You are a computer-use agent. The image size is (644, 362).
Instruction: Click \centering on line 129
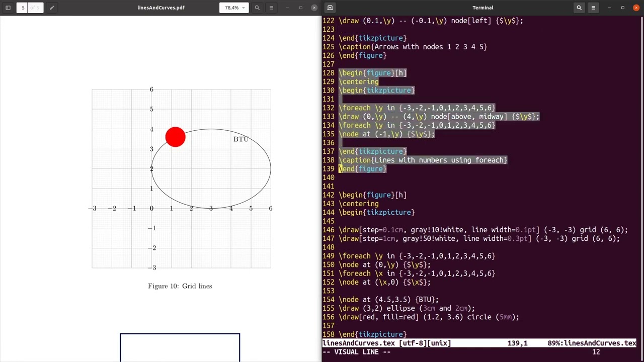point(359,81)
